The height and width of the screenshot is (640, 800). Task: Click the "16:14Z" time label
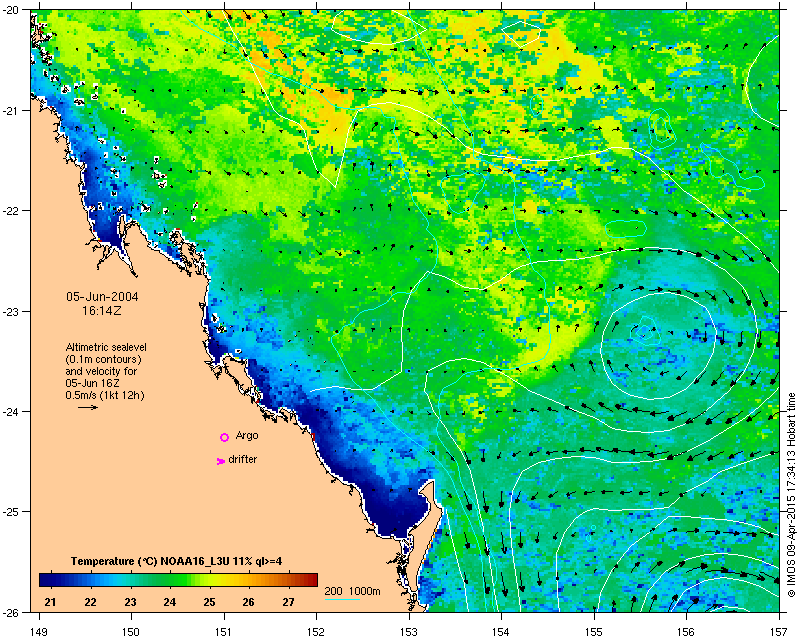102,310
